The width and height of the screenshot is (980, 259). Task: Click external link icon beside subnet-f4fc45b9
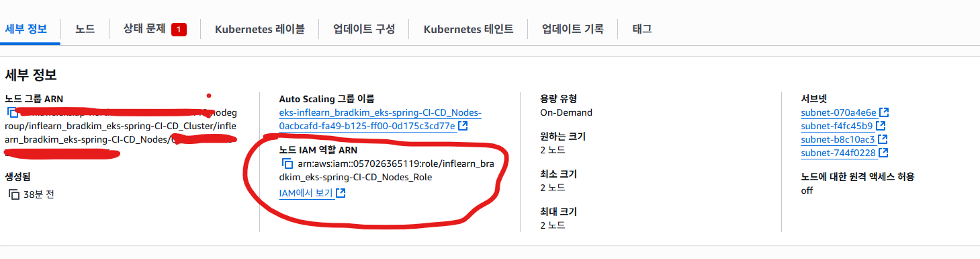tap(881, 126)
